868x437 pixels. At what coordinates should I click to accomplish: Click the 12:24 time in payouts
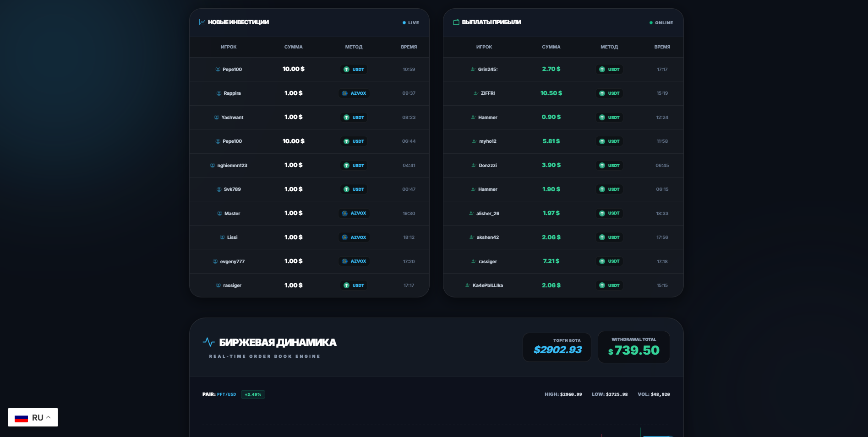pos(662,118)
